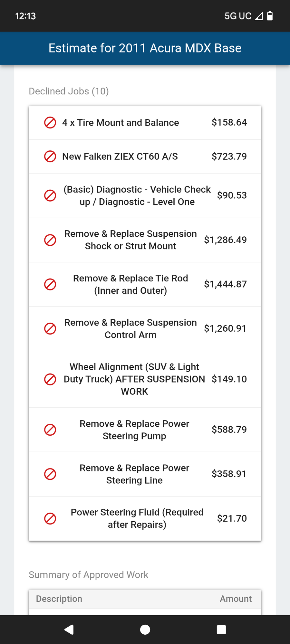Image resolution: width=290 pixels, height=644 pixels.
Task: Tap declined icon for Suspension Control Arm
Action: point(50,329)
